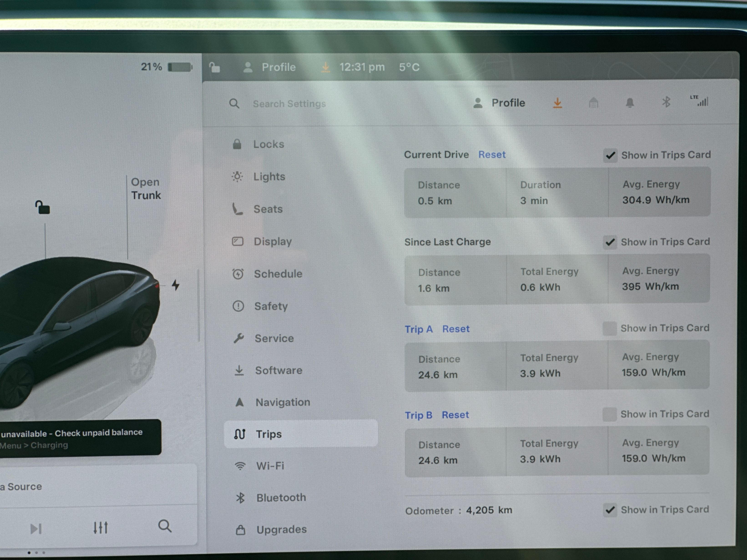Uncheck Current Drive Show in Trips Card
747x560 pixels.
click(610, 155)
